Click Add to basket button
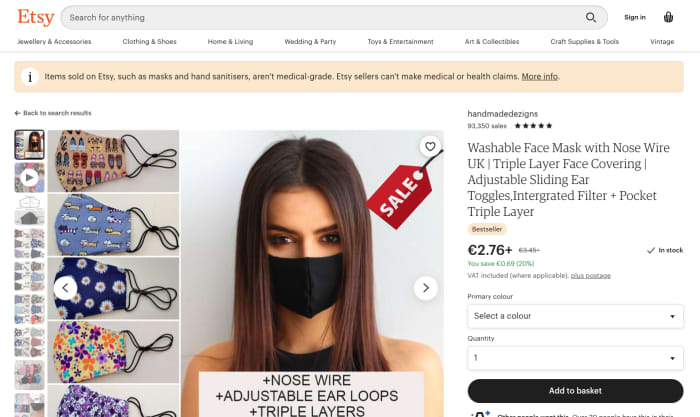This screenshot has height=417, width=700. click(575, 391)
